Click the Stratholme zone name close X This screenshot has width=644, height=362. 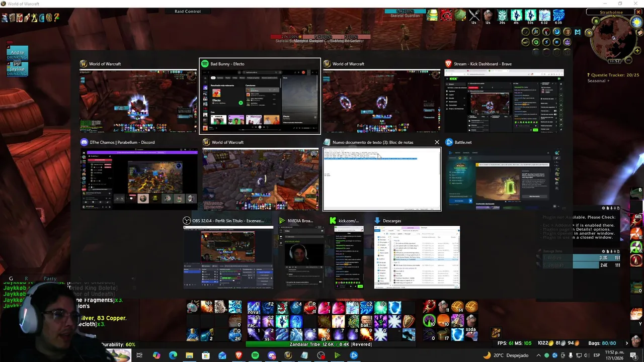[638, 12]
